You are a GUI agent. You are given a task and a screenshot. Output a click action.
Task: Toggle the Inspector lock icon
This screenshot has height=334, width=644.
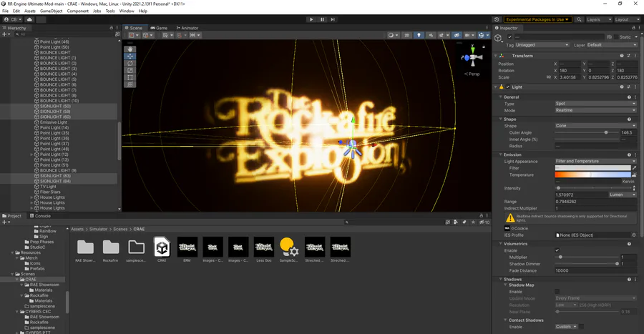click(633, 28)
